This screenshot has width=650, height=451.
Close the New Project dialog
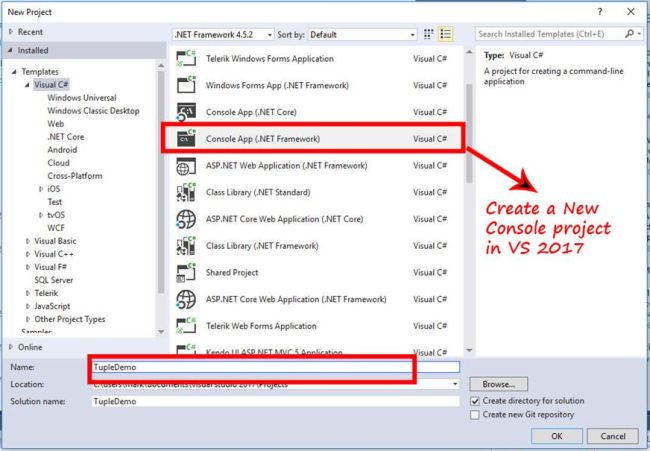[x=631, y=12]
